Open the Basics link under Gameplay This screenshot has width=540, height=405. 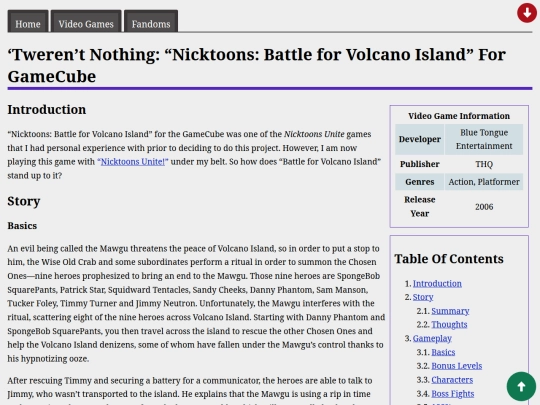443,352
